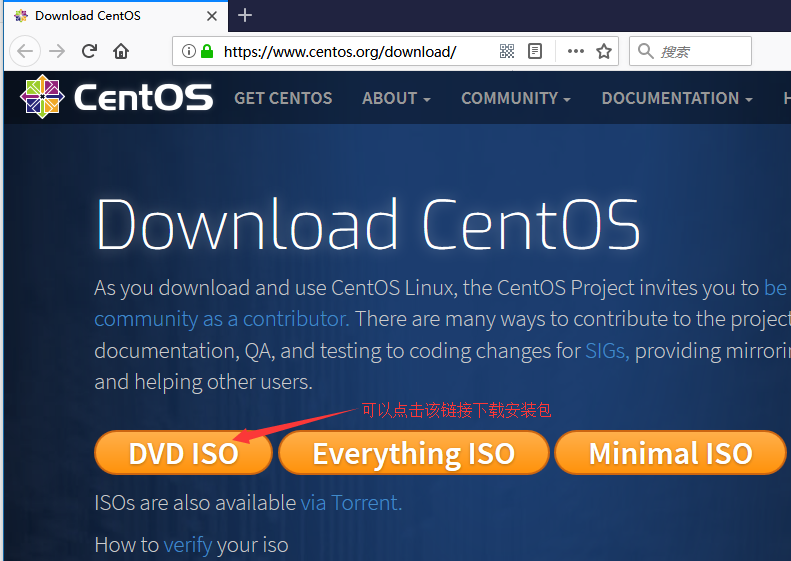Click the 'Download CentOS' heading
791x561 pixels.
tap(368, 224)
